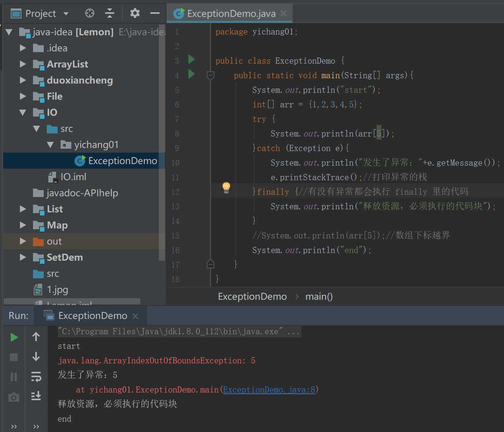This screenshot has height=432, width=504.
Task: Click scroll to end icon in console
Action: coord(36,396)
